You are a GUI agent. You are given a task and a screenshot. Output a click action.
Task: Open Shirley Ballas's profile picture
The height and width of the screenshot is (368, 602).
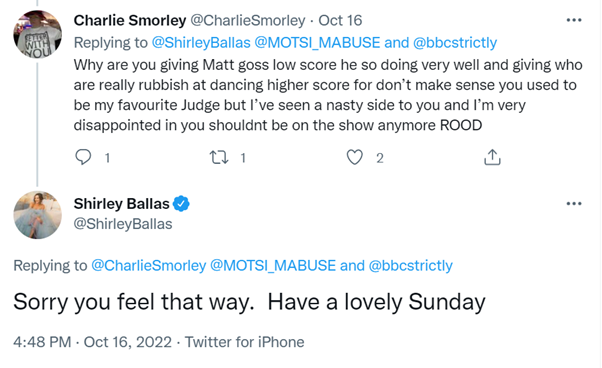(x=37, y=215)
